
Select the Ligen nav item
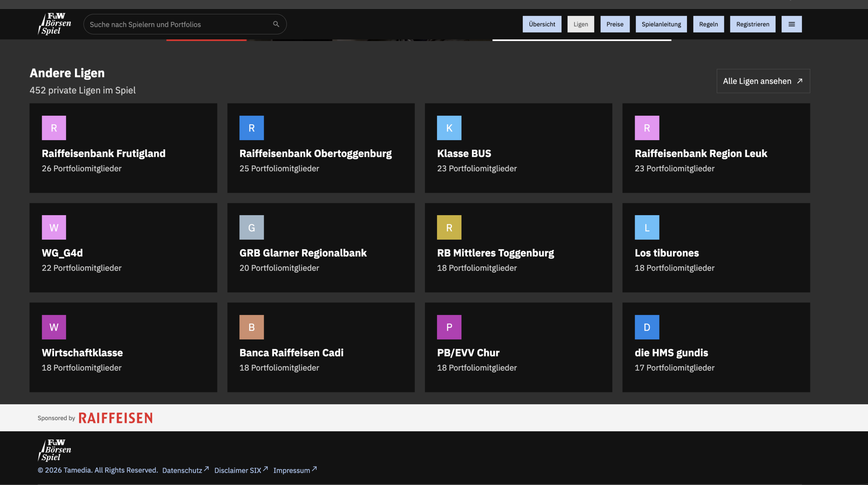580,24
